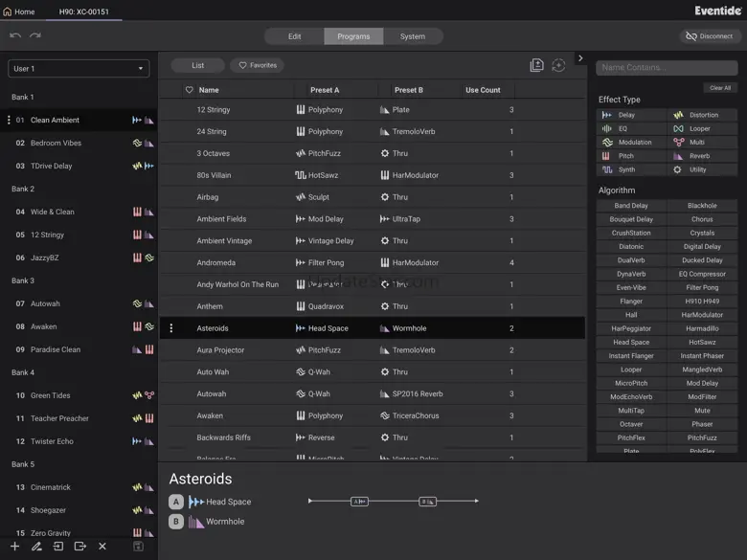Viewport: 747px width, 560px height.
Task: Open the User 1 list dropdown
Action: (79, 69)
